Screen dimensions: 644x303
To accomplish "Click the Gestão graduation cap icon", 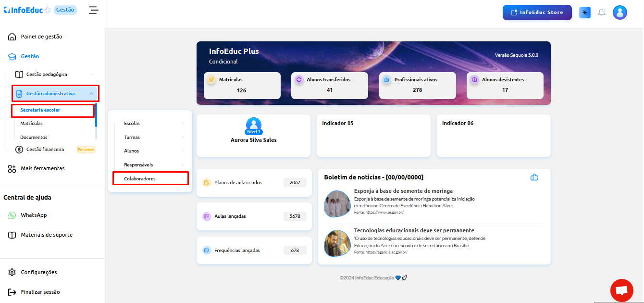I will 12,56.
